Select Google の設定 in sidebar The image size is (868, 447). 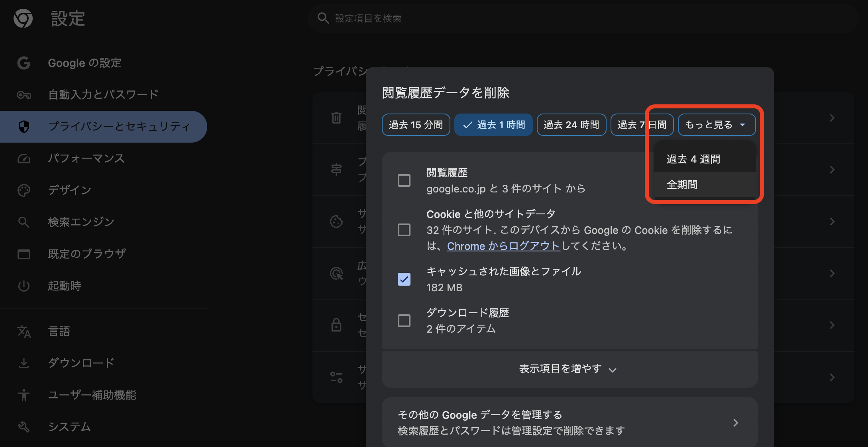pos(84,63)
